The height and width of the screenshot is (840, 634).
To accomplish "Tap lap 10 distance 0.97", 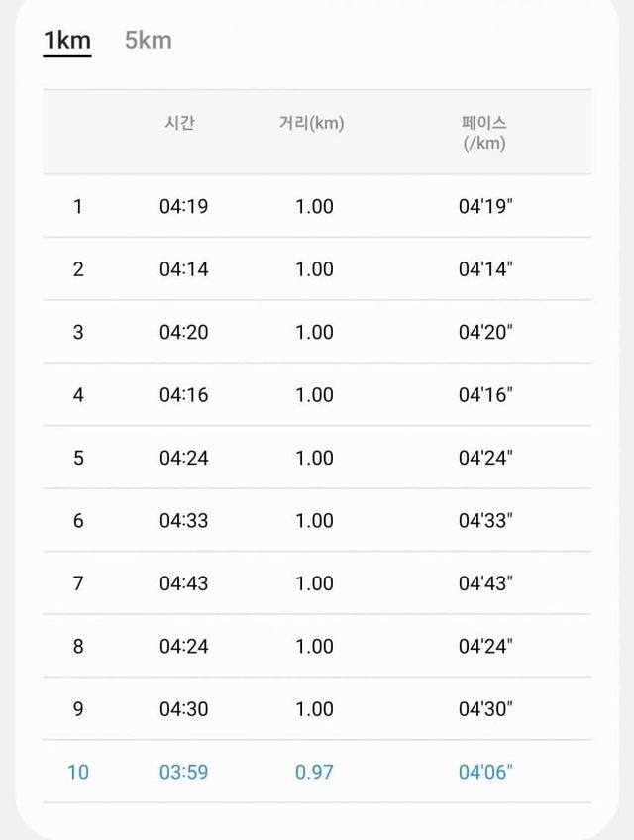I will point(314,772).
